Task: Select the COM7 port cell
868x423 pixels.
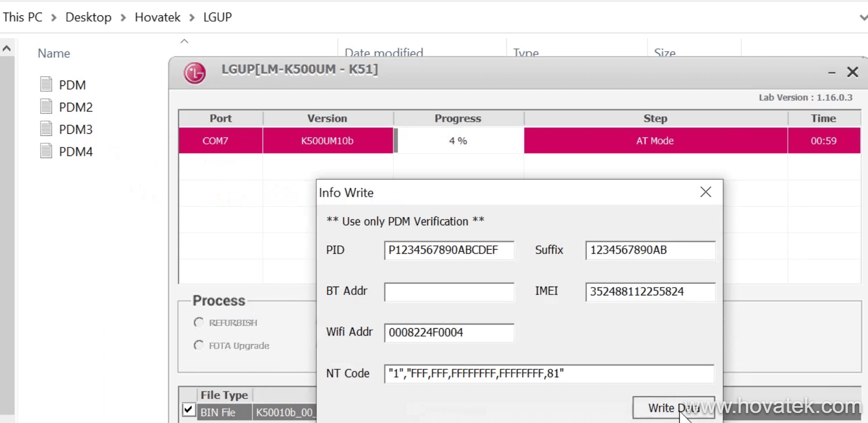Action: coord(220,141)
